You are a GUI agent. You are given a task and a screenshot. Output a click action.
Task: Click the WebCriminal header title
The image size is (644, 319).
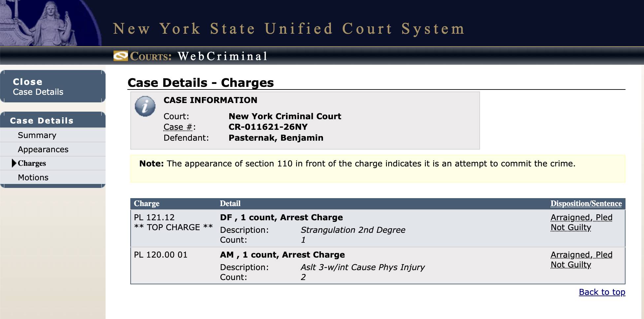[222, 56]
